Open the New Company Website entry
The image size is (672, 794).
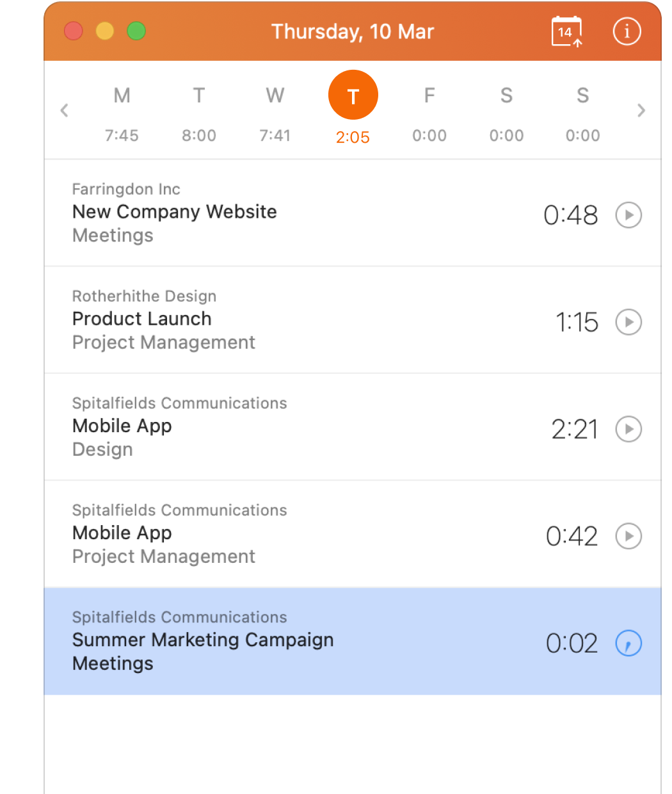(x=256, y=213)
